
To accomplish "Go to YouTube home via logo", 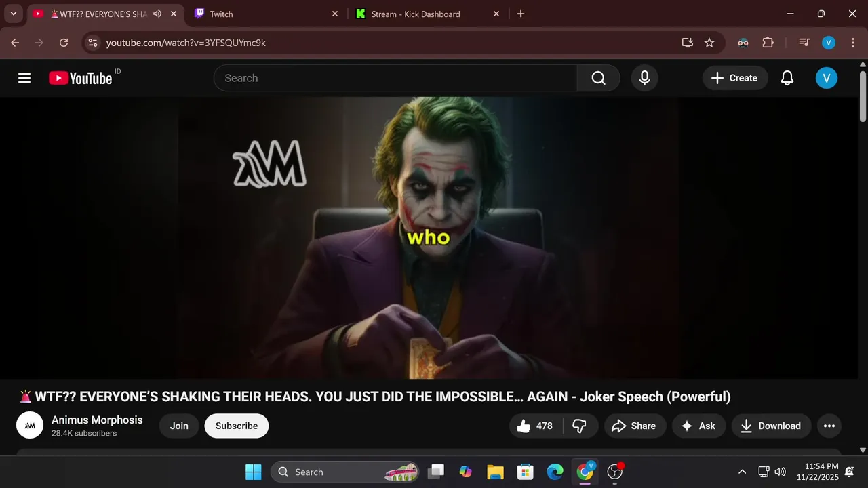I will click(80, 78).
